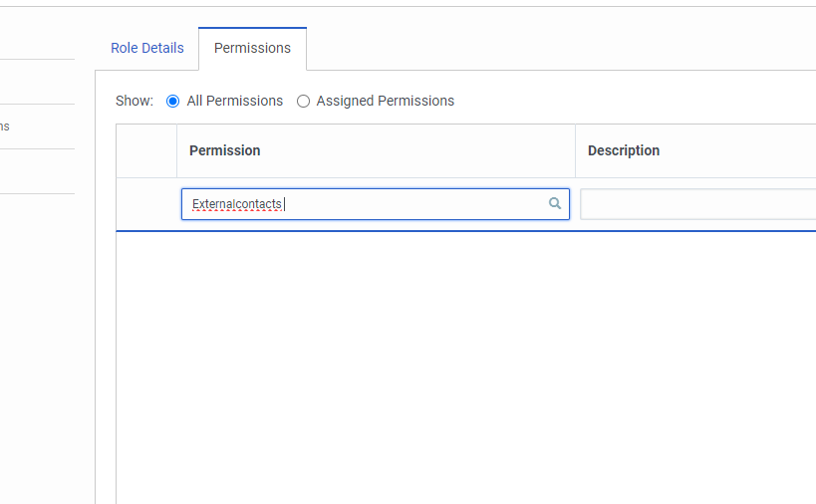This screenshot has width=816, height=504.
Task: Choose the Assigned Permissions radio button
Action: (304, 101)
